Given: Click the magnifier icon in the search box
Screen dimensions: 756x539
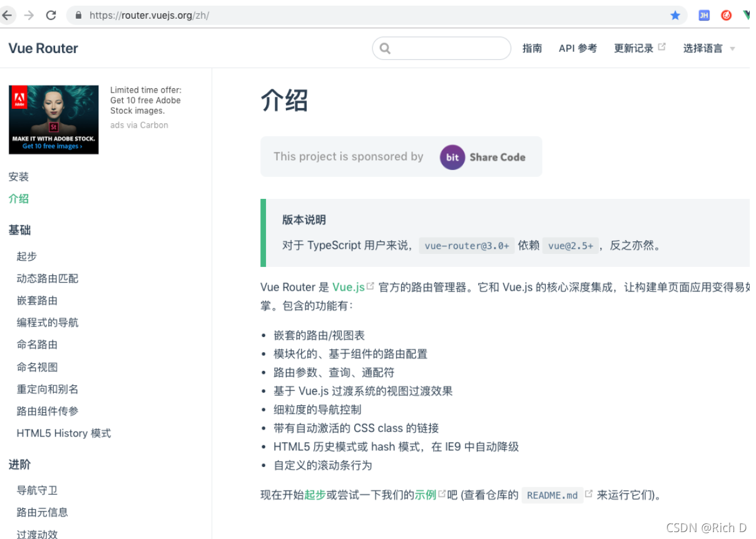Looking at the screenshot, I should 384,48.
